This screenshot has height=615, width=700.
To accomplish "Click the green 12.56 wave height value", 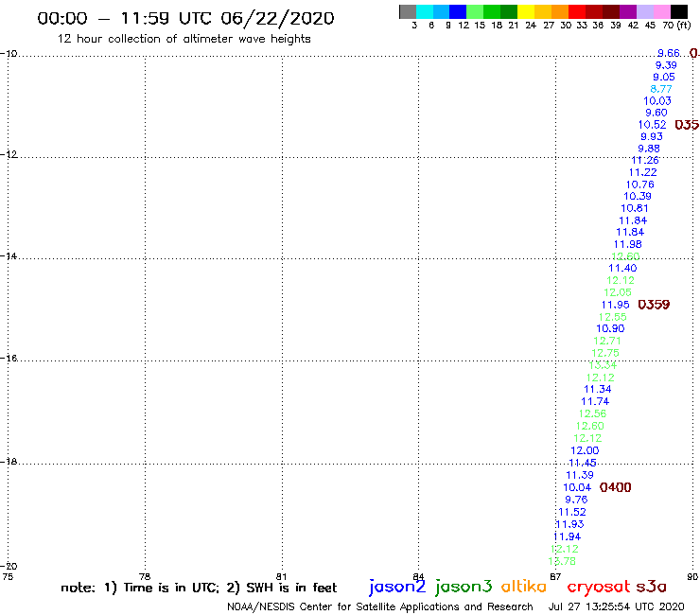I will [592, 413].
